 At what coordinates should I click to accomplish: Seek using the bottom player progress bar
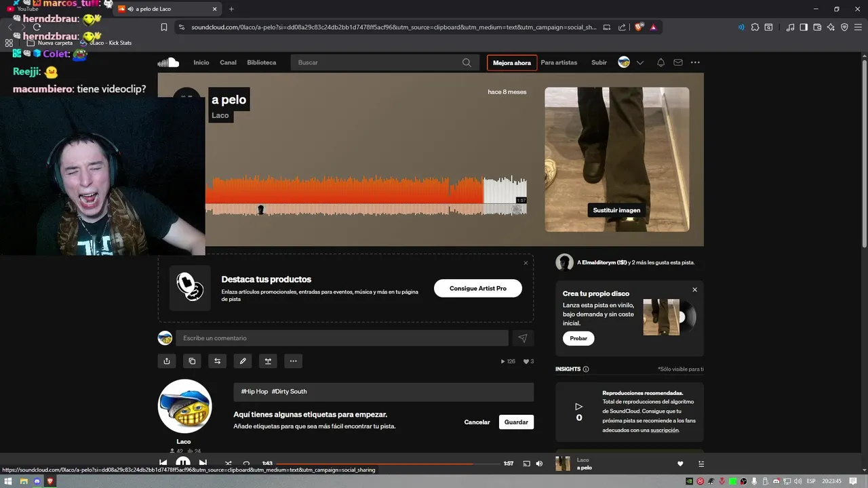[x=388, y=464]
